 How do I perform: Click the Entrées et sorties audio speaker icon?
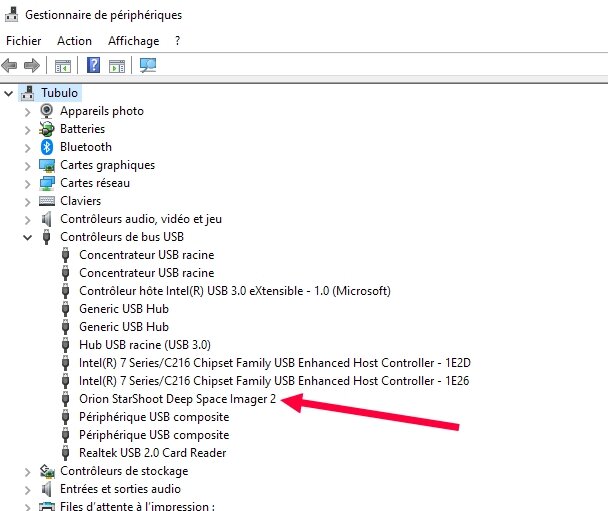click(47, 489)
